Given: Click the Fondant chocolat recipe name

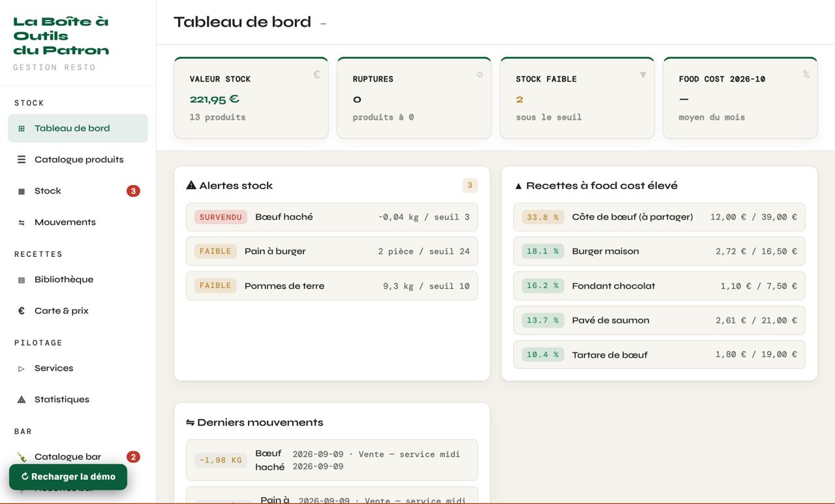Looking at the screenshot, I should [x=613, y=286].
